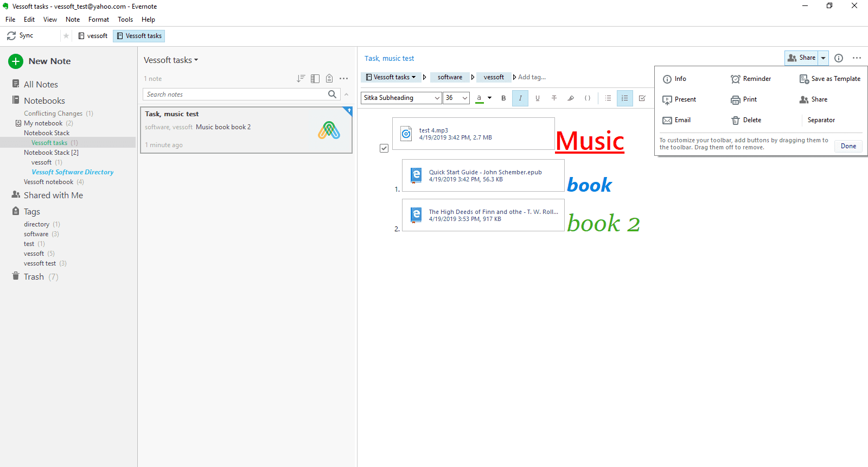This screenshot has height=467, width=868.
Task: Switch to the vessoft shortcut tab
Action: (x=93, y=36)
